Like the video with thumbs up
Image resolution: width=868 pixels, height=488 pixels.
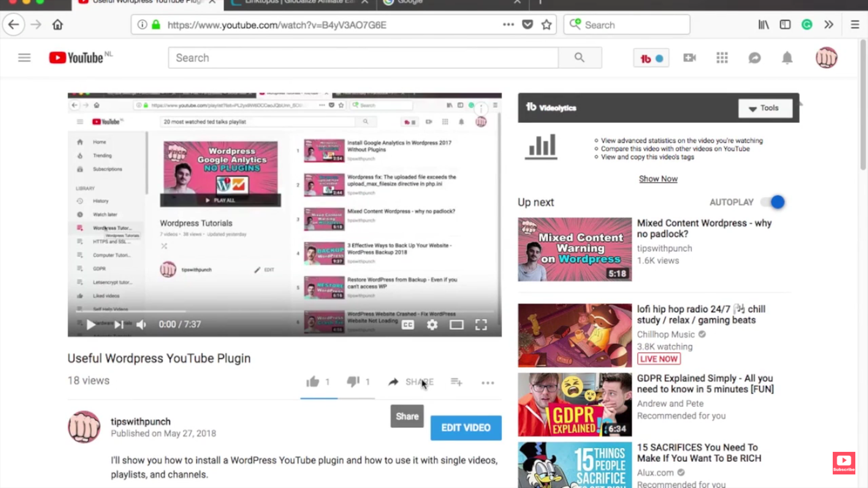(x=312, y=382)
